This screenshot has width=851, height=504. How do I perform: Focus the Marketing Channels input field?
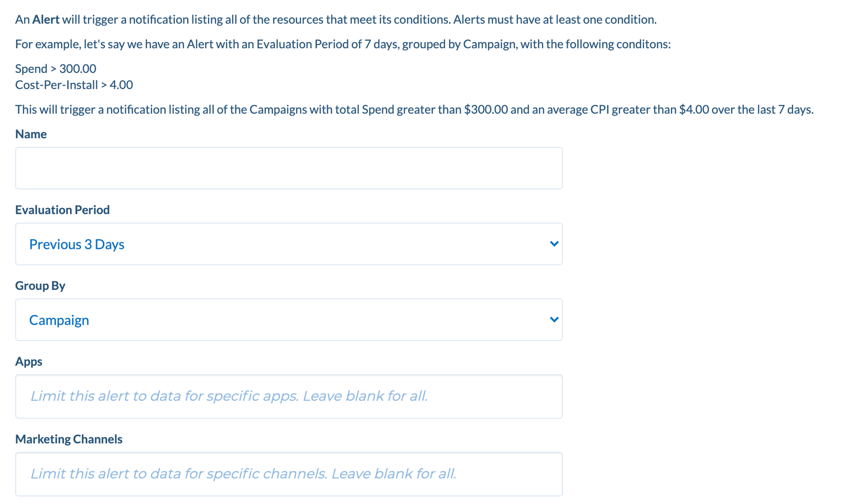[289, 474]
